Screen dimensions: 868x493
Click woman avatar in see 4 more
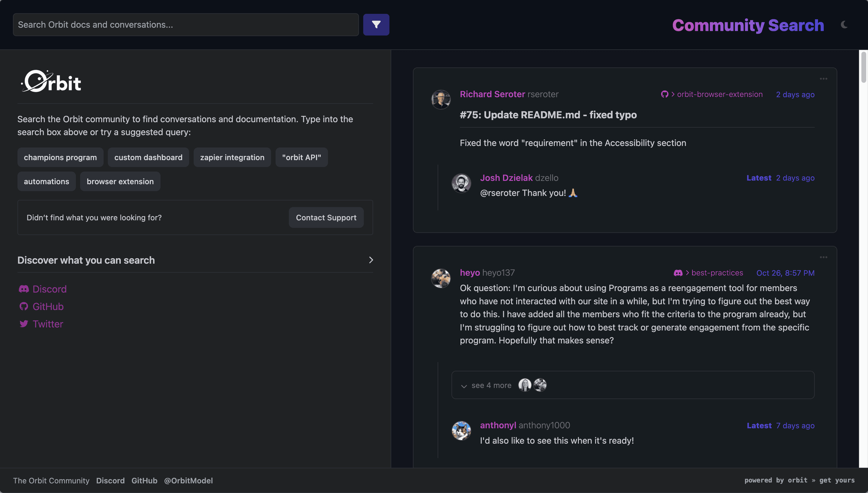[x=525, y=385]
